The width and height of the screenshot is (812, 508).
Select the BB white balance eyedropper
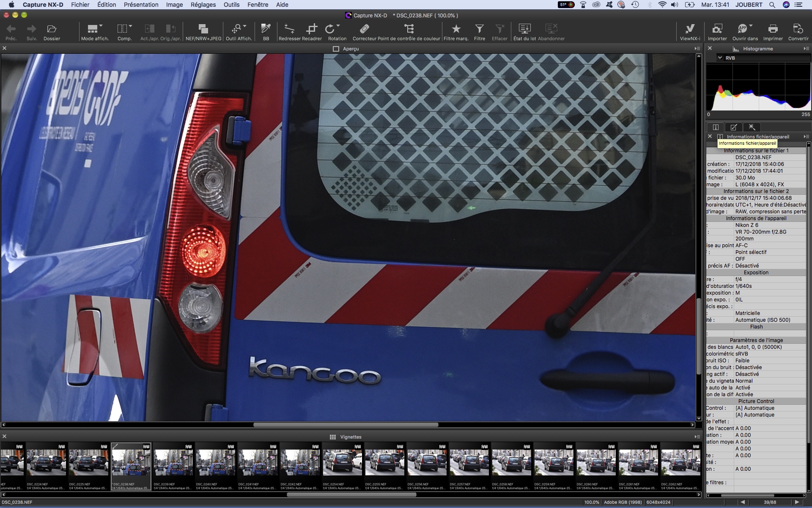266,32
